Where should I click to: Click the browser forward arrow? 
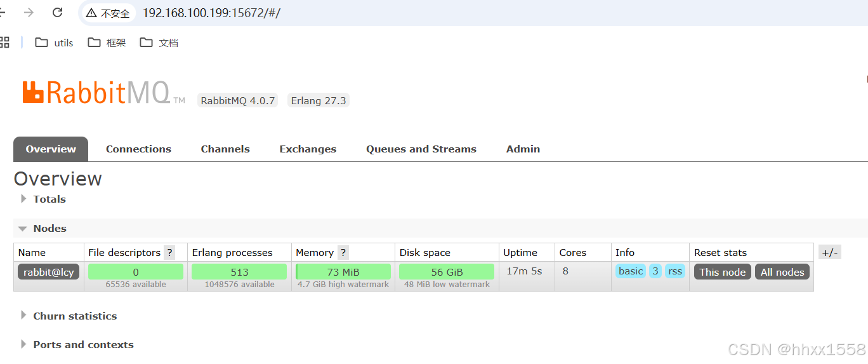pos(29,12)
